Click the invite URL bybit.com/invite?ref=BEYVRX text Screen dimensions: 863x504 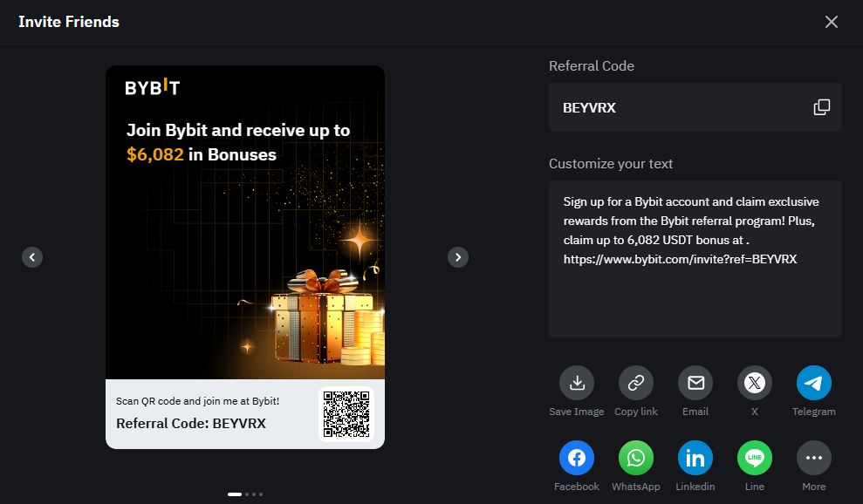(680, 259)
